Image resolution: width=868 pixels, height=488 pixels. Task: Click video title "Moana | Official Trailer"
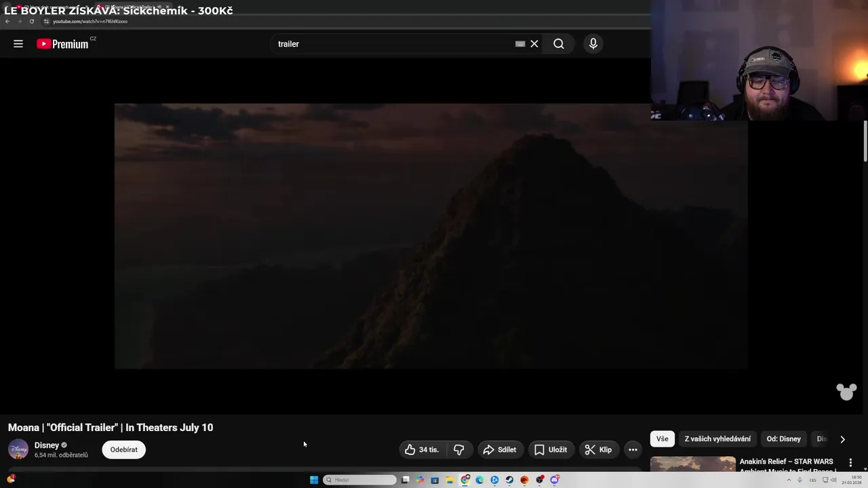click(111, 428)
